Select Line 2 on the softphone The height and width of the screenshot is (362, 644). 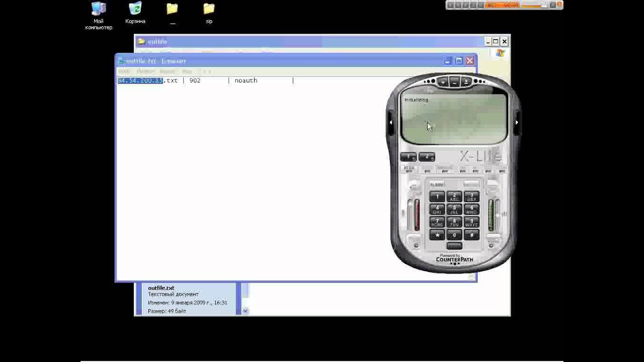[x=427, y=156]
